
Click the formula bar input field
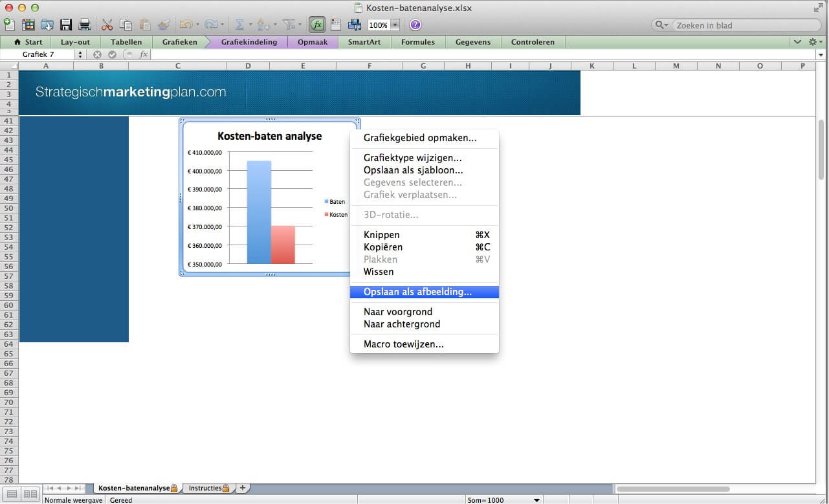(x=484, y=54)
